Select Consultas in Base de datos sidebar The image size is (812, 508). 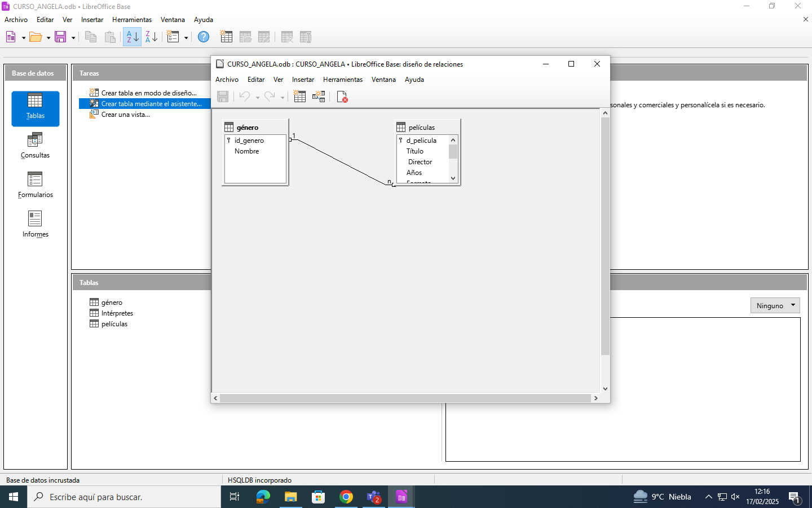click(x=35, y=146)
